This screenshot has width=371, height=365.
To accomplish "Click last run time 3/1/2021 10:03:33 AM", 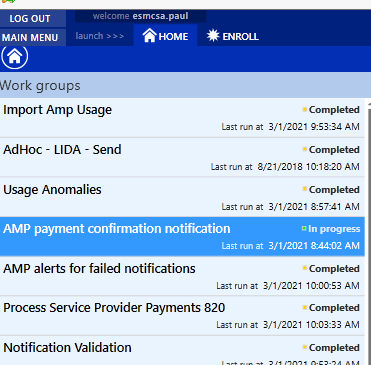I will [311, 325].
